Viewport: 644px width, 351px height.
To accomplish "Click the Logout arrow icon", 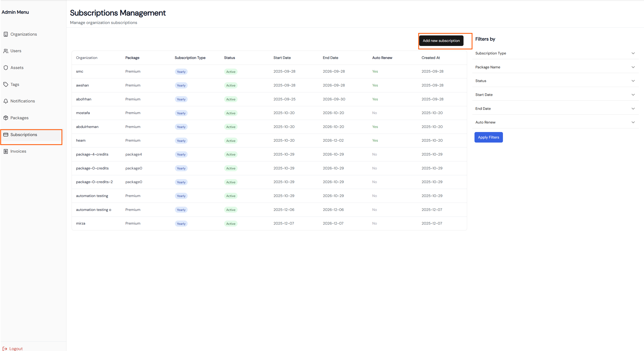I will pos(5,349).
